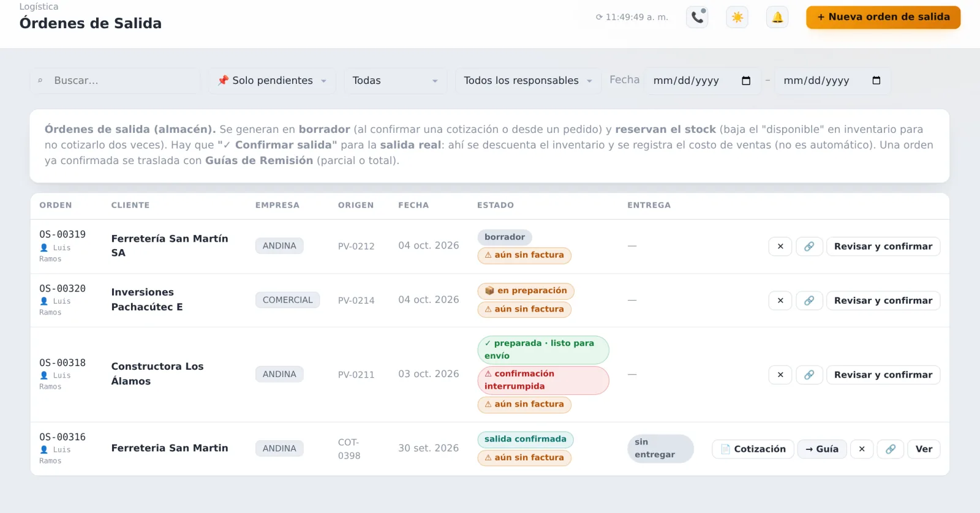
Task: Open the Todas dropdown
Action: pyautogui.click(x=395, y=81)
